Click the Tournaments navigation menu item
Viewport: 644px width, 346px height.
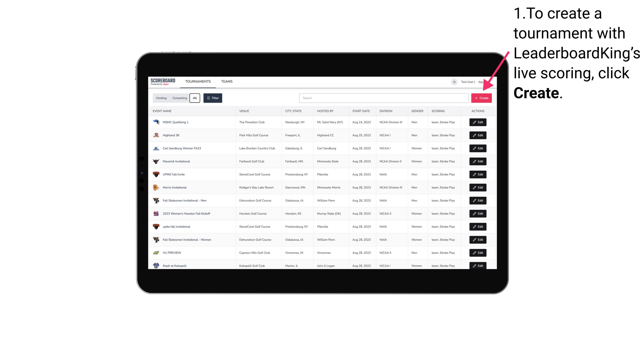point(198,81)
